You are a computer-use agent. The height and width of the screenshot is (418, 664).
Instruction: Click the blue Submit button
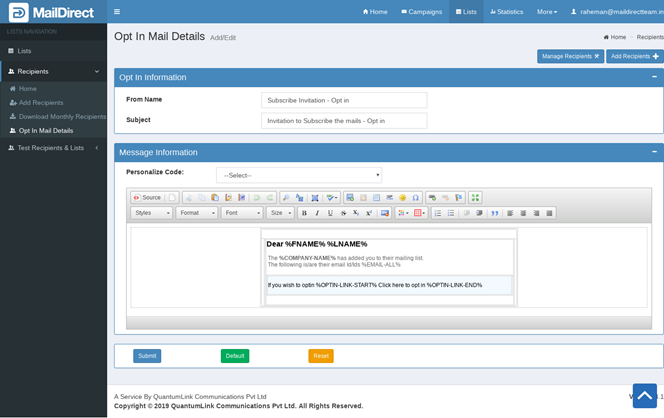click(x=147, y=356)
